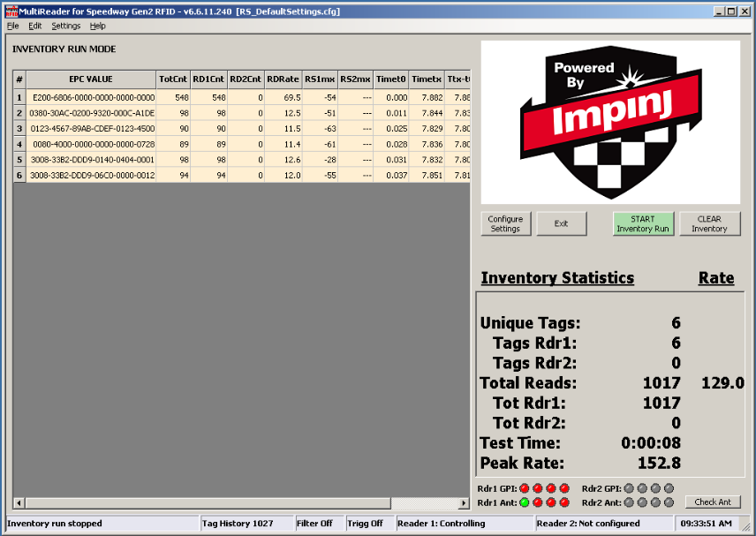
Task: Select EPC 0123-4567-89AB-CDEF-0123-4500
Action: coord(93,129)
